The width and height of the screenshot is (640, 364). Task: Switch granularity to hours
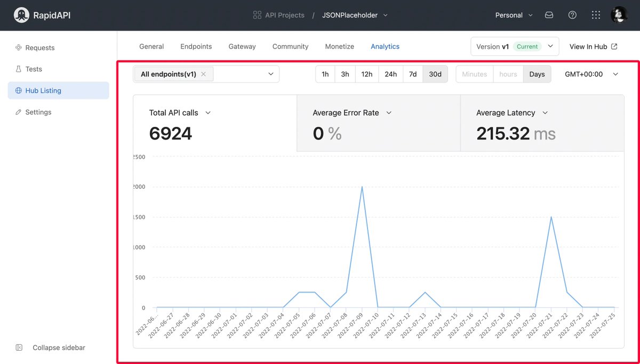pyautogui.click(x=508, y=74)
